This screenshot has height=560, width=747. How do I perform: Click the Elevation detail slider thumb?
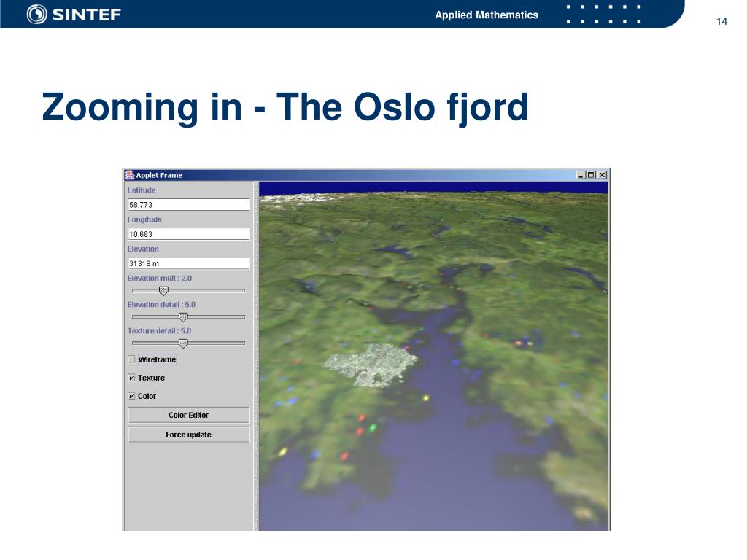[183, 316]
